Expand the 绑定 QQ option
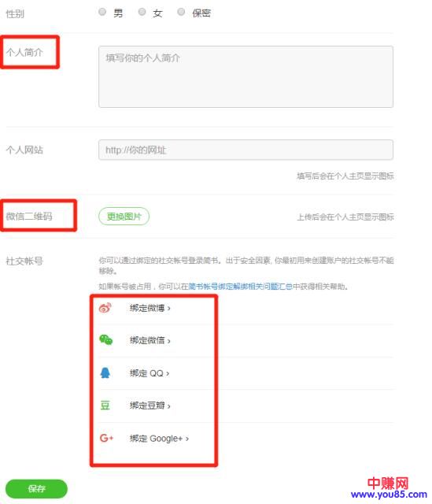This screenshot has height=504, width=432. click(x=150, y=373)
